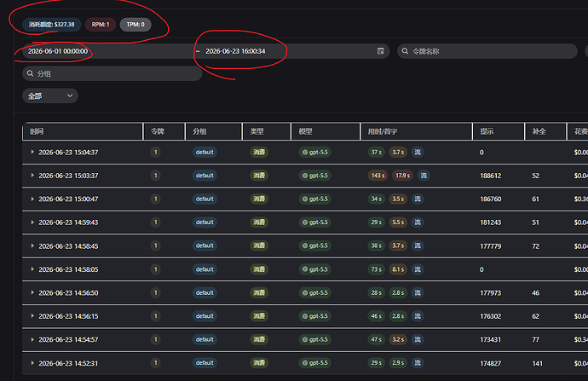Click the 143 s duration tag
588x381 pixels.
(378, 176)
